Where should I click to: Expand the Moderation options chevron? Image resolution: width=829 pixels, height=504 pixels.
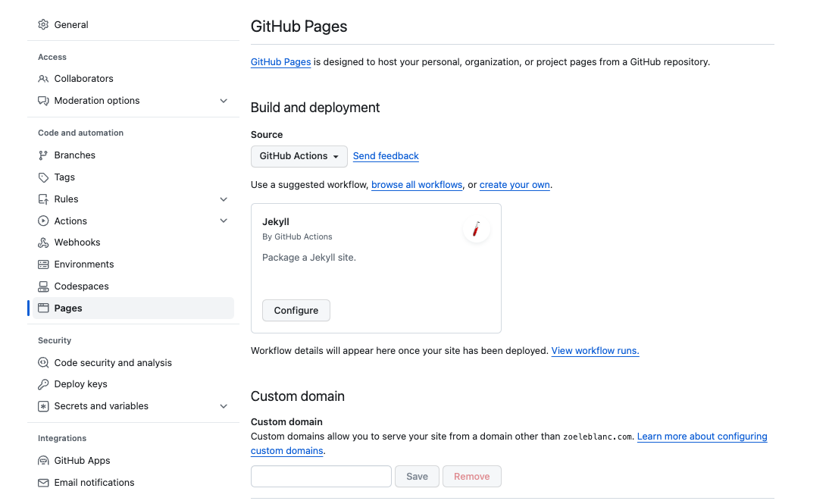[x=224, y=101]
